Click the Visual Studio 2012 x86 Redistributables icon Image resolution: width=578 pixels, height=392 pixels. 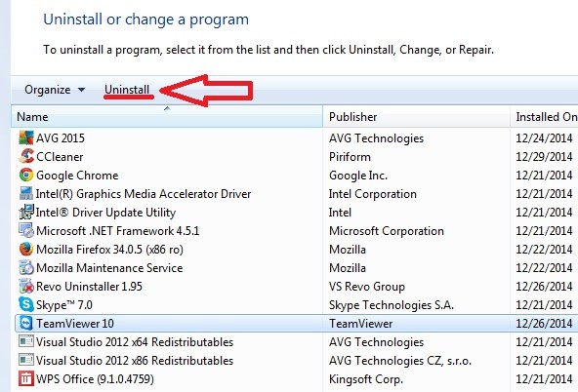(x=26, y=361)
